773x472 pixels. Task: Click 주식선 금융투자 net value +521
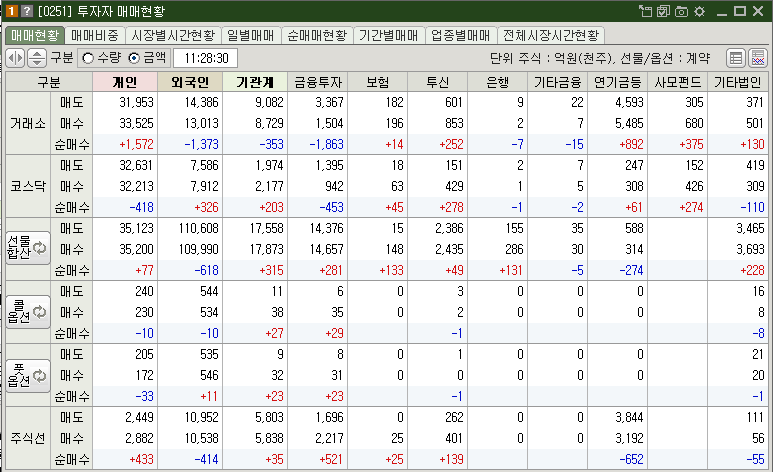tap(331, 460)
